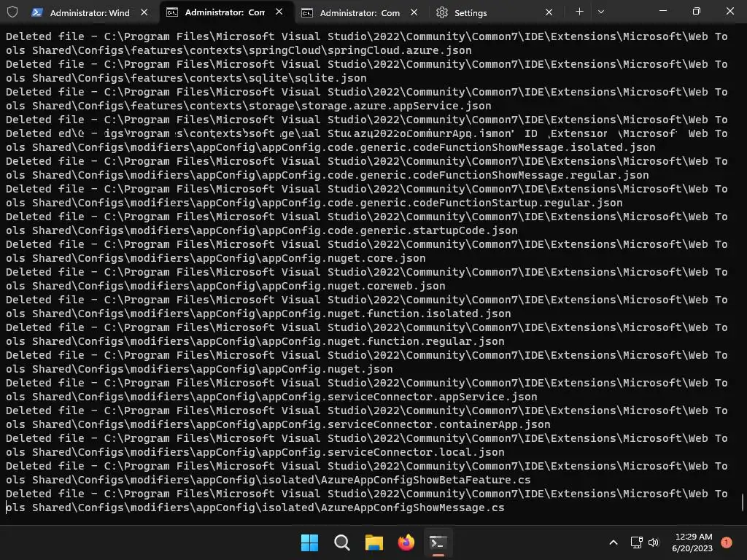This screenshot has width=747, height=560.
Task: Click the Terminal icon in taskbar
Action: pos(438,542)
